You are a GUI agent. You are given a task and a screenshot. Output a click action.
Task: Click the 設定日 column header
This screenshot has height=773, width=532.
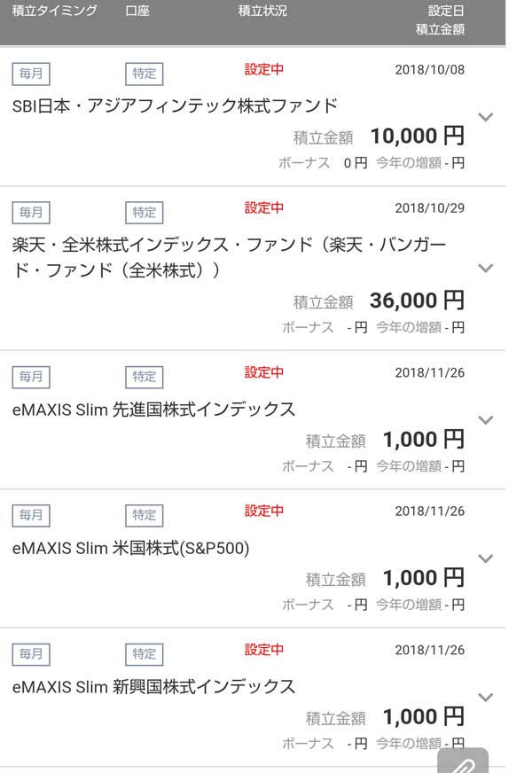click(x=446, y=12)
